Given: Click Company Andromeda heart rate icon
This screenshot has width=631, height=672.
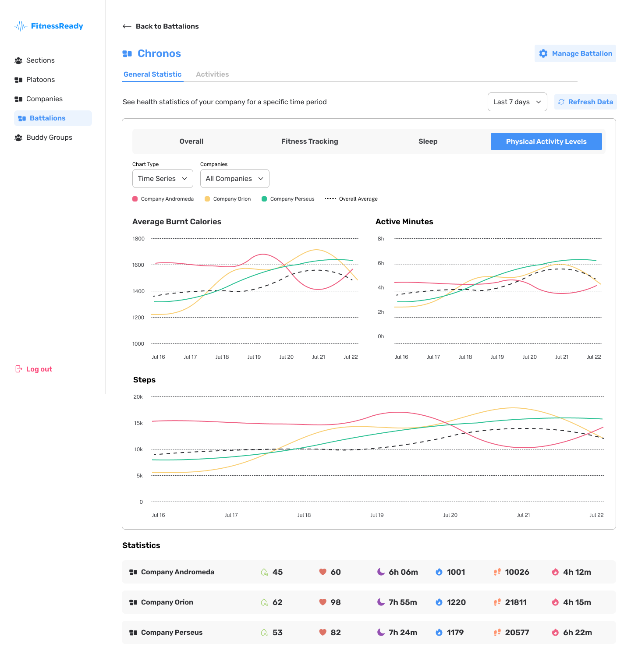Looking at the screenshot, I should pyautogui.click(x=323, y=572).
